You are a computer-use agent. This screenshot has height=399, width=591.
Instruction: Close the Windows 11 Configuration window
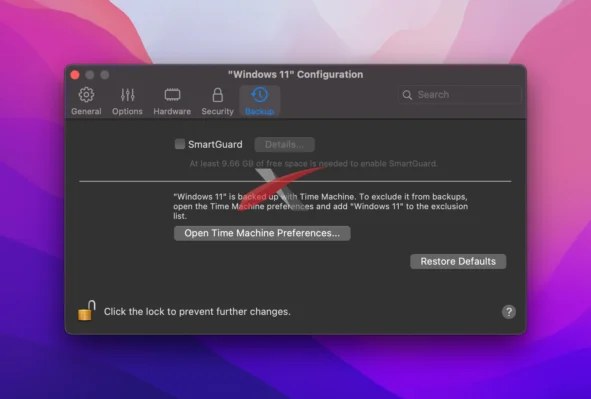[75, 75]
